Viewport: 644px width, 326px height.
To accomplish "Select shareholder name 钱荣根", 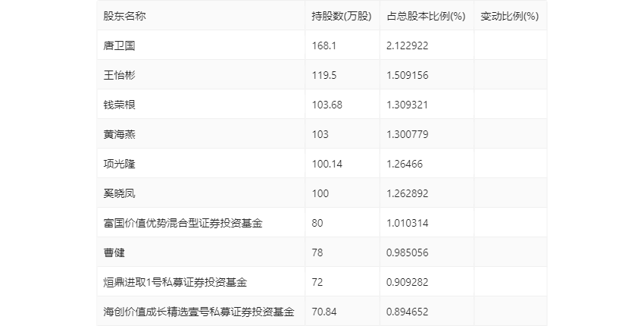I will (119, 105).
